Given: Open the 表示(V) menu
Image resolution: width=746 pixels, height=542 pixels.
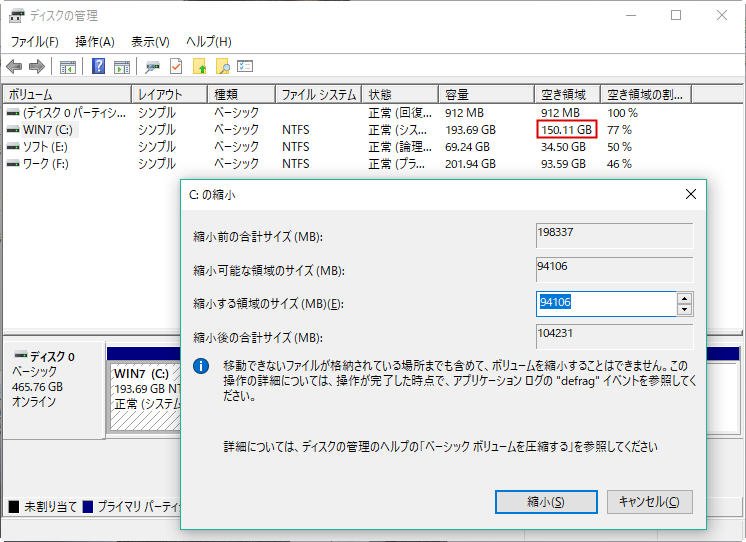Looking at the screenshot, I should [x=150, y=42].
